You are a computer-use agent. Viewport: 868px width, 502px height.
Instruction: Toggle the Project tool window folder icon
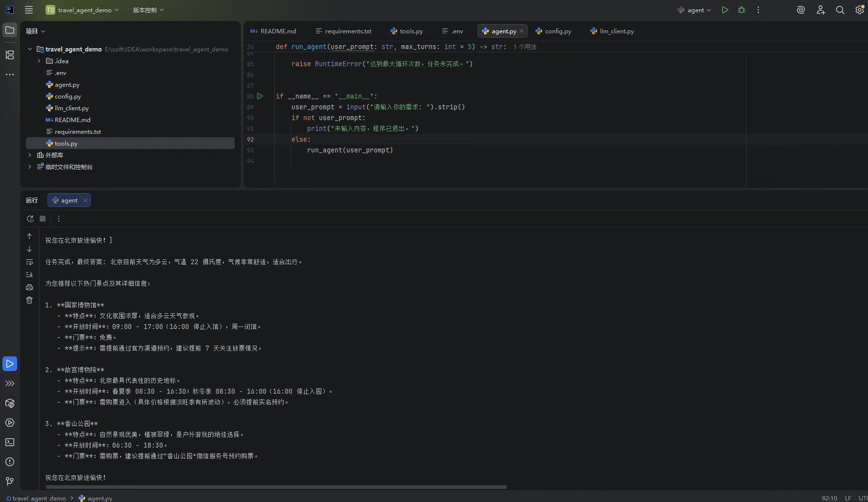10,30
